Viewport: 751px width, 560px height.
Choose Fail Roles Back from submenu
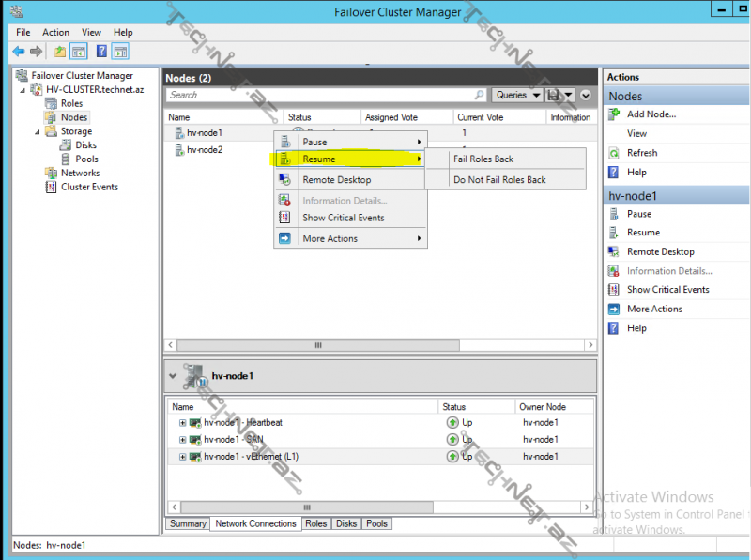pos(483,159)
